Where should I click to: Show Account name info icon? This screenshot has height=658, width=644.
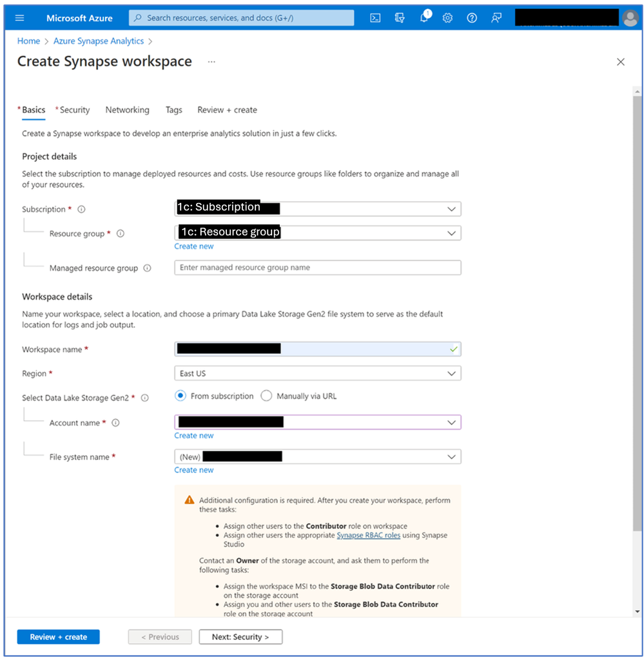pyautogui.click(x=115, y=423)
